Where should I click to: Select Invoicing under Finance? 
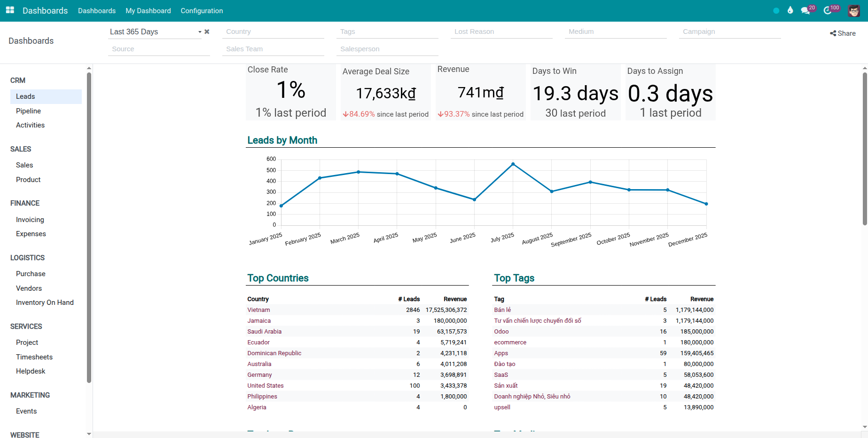click(x=30, y=219)
